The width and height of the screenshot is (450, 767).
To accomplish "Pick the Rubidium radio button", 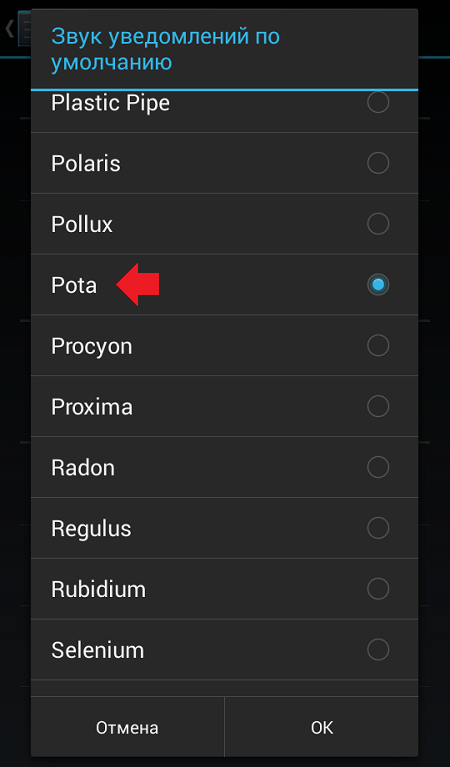I will click(x=378, y=589).
